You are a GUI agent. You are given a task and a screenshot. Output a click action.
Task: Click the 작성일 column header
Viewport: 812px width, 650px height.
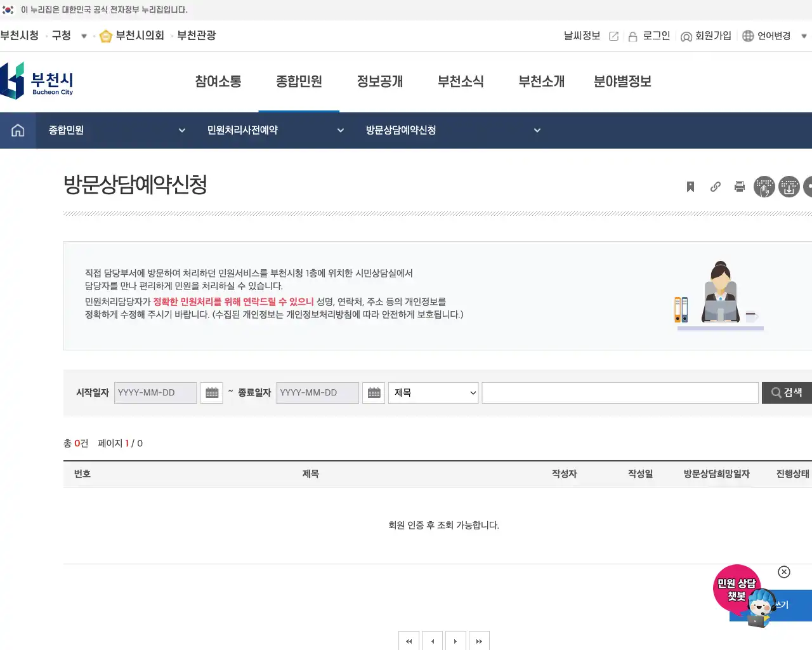[641, 474]
